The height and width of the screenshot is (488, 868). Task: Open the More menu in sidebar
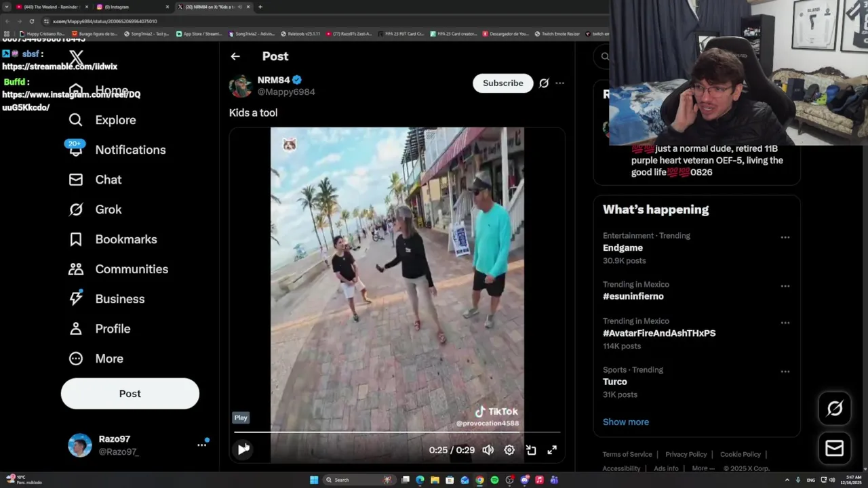click(x=96, y=359)
